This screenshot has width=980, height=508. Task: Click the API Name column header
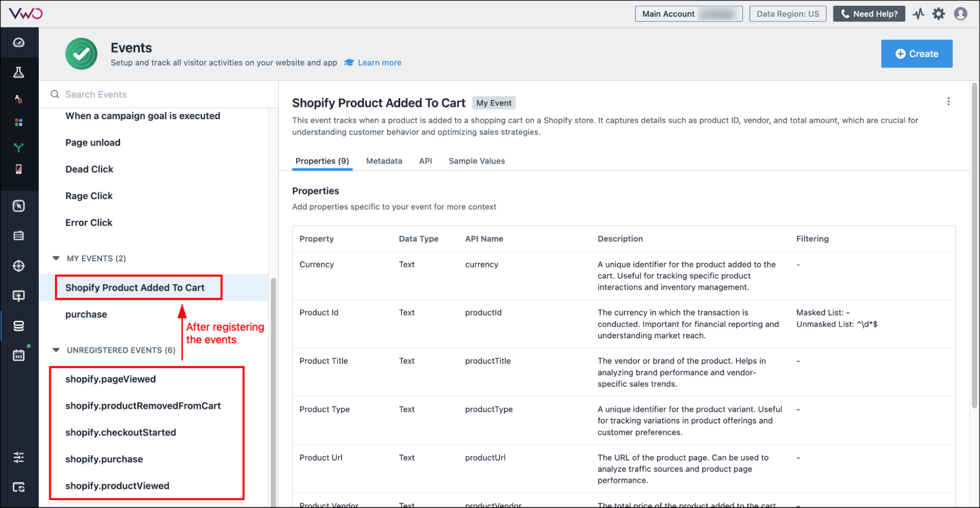(484, 239)
